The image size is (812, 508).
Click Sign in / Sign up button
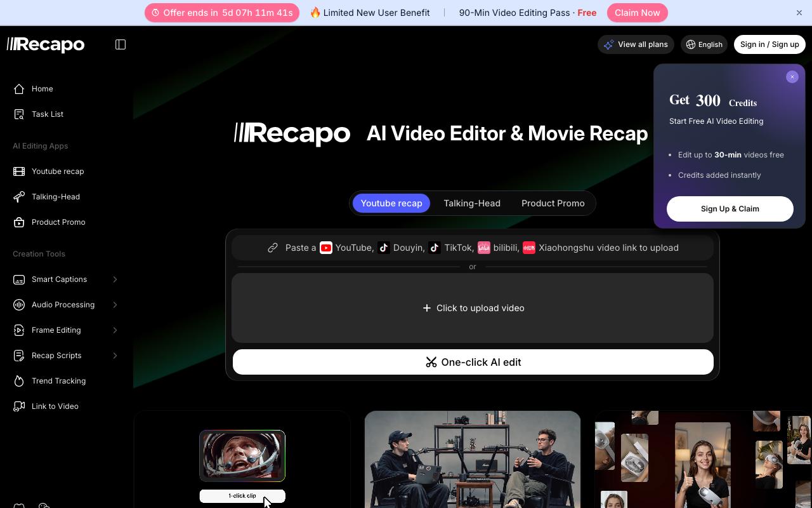[769, 44]
